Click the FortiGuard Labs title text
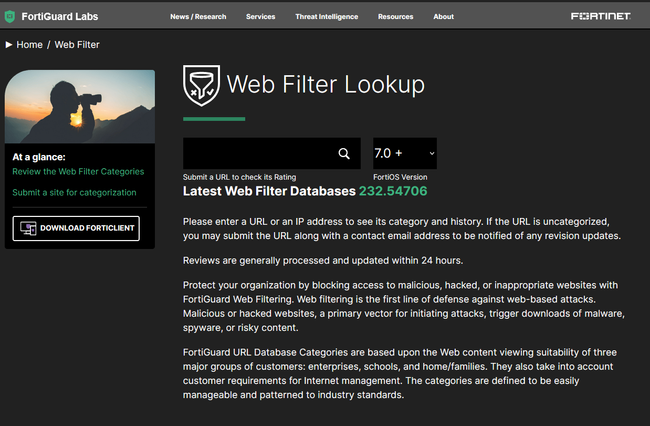Viewport: 650px width, 426px height. pos(60,17)
